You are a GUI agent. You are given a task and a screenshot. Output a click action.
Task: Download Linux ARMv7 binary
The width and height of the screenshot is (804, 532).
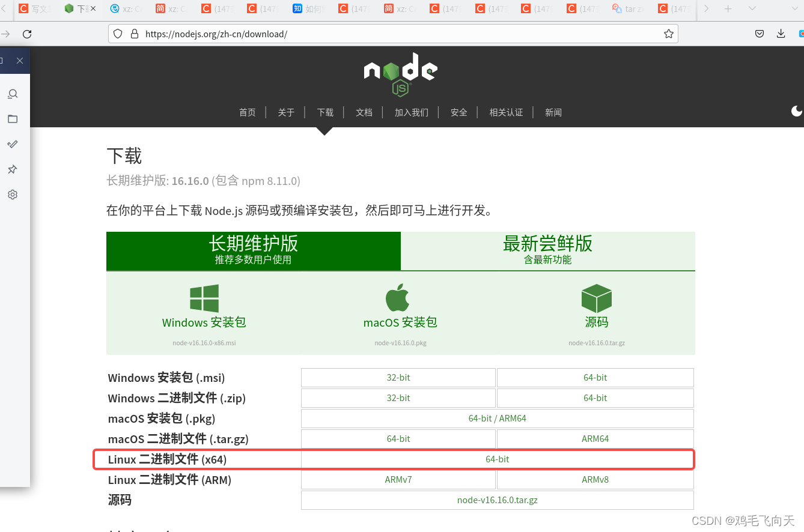coord(398,480)
